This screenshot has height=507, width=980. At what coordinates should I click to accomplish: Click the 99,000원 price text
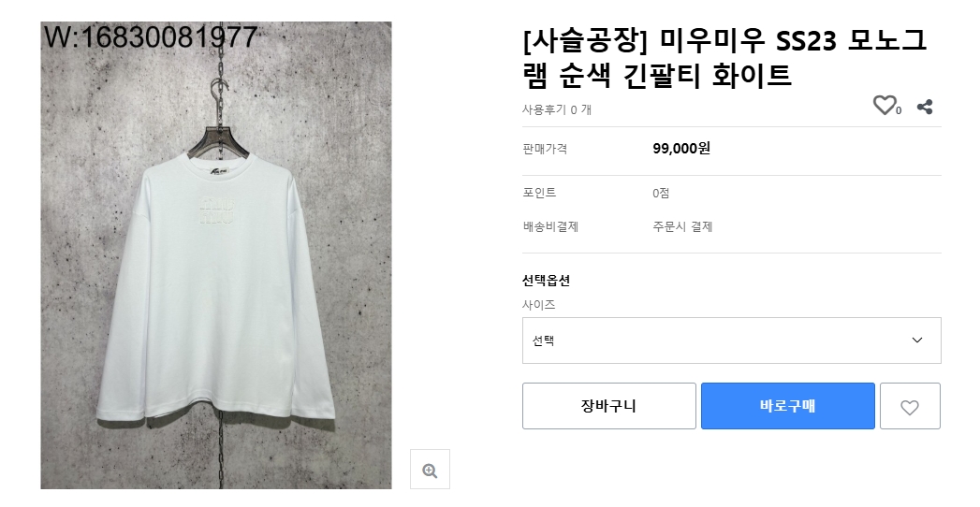pos(681,148)
